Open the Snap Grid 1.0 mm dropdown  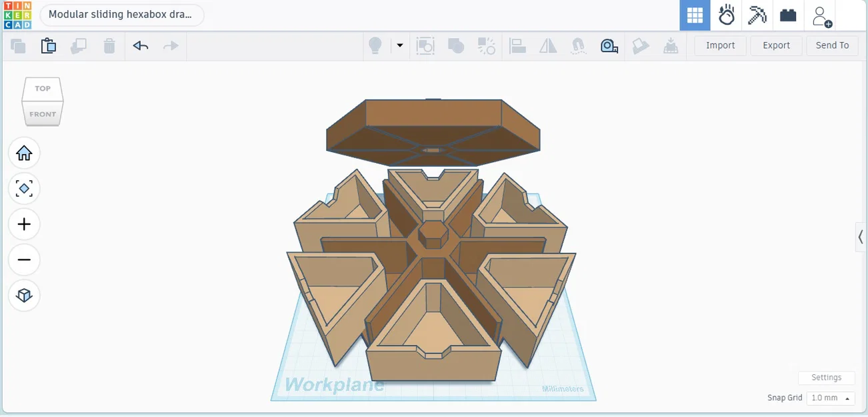(x=831, y=398)
